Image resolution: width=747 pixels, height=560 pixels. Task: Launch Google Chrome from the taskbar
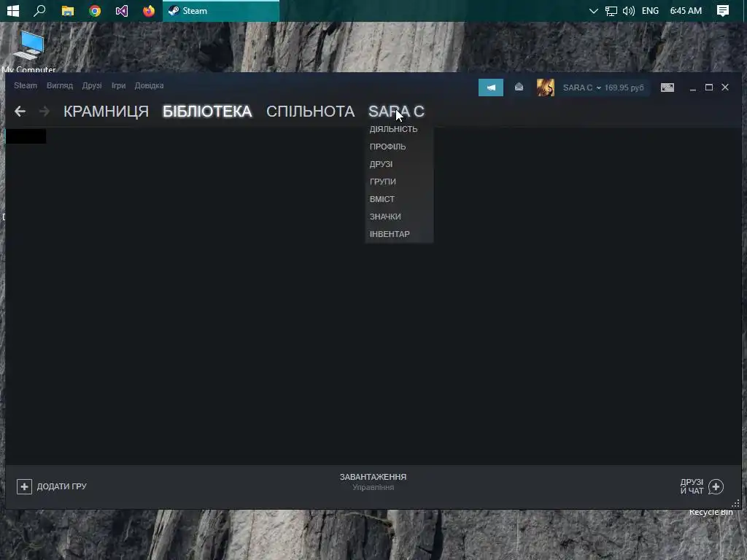(x=95, y=10)
